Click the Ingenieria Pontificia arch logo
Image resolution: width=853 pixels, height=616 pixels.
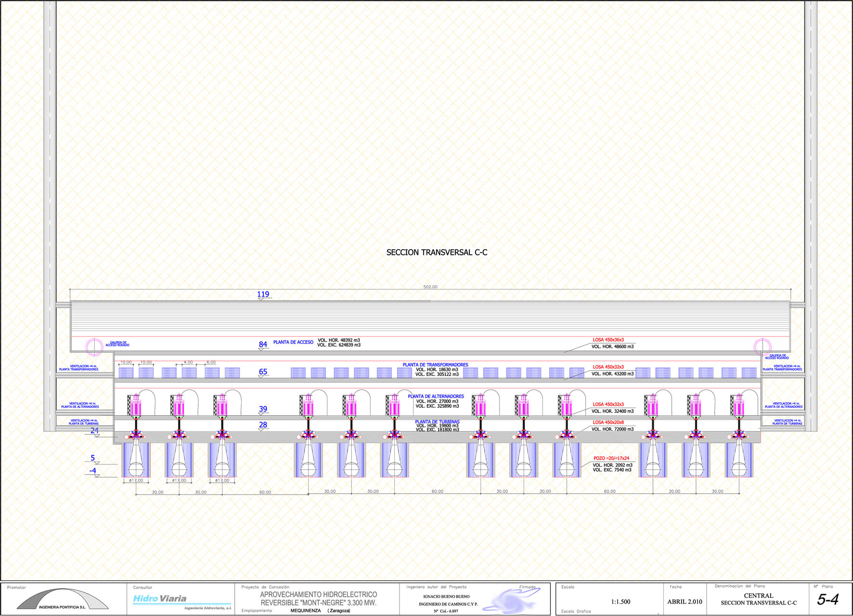[x=63, y=599]
